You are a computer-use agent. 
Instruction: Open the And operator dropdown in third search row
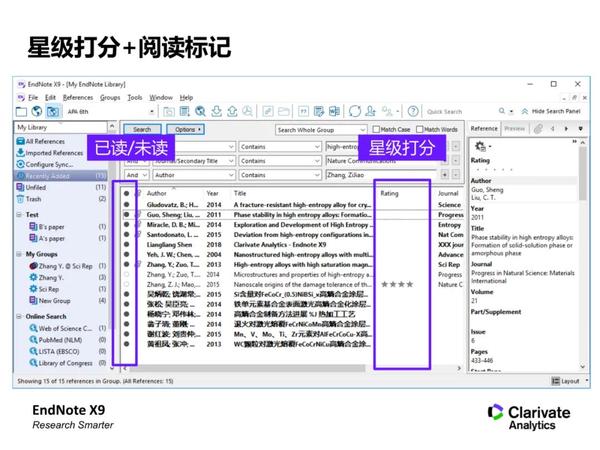(137, 175)
